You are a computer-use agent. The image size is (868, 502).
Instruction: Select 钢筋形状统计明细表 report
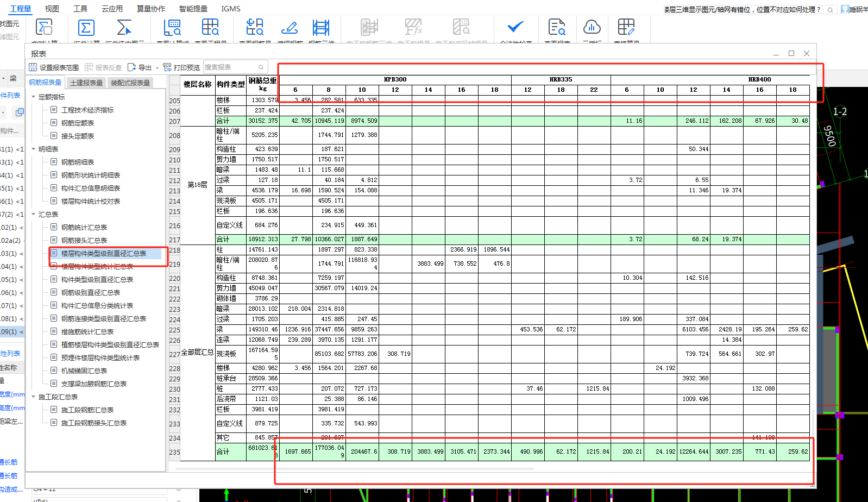click(x=91, y=175)
